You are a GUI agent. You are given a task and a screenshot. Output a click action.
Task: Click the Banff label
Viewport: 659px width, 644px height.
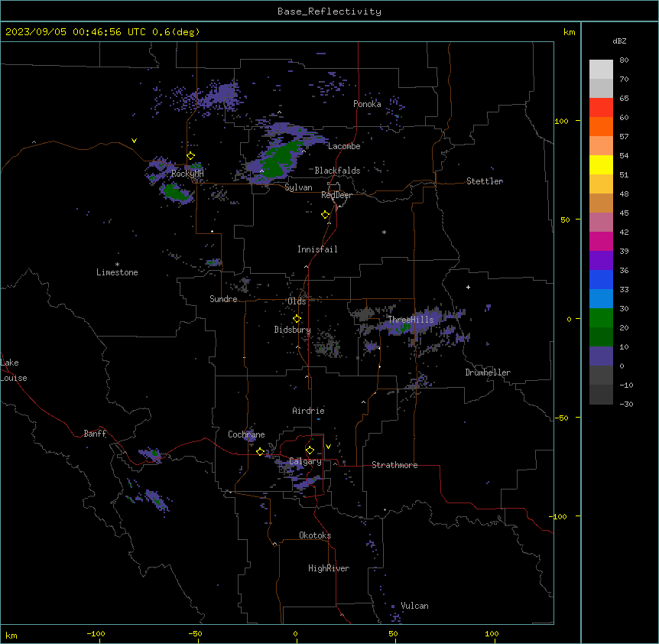pyautogui.click(x=95, y=434)
